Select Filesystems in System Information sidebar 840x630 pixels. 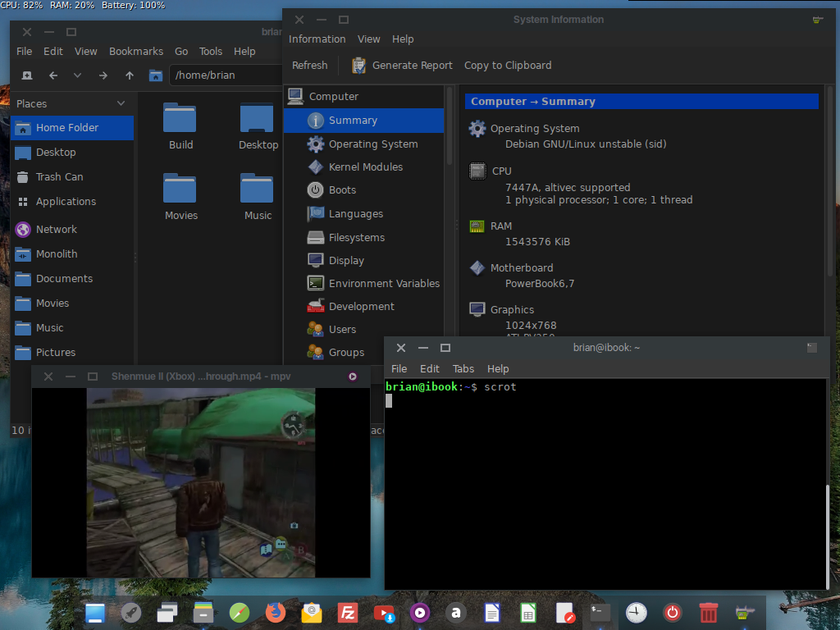(x=356, y=237)
